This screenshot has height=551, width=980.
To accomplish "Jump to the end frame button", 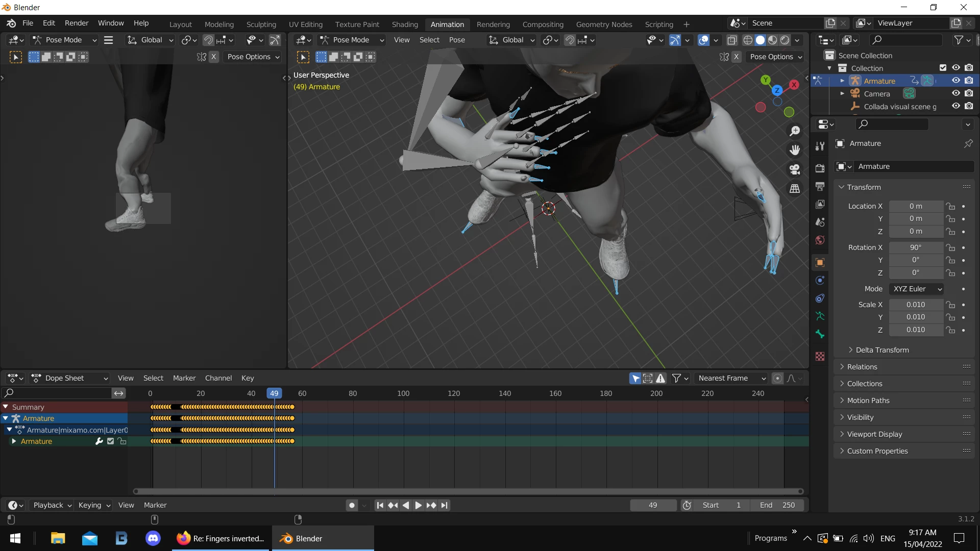I will click(x=445, y=505).
